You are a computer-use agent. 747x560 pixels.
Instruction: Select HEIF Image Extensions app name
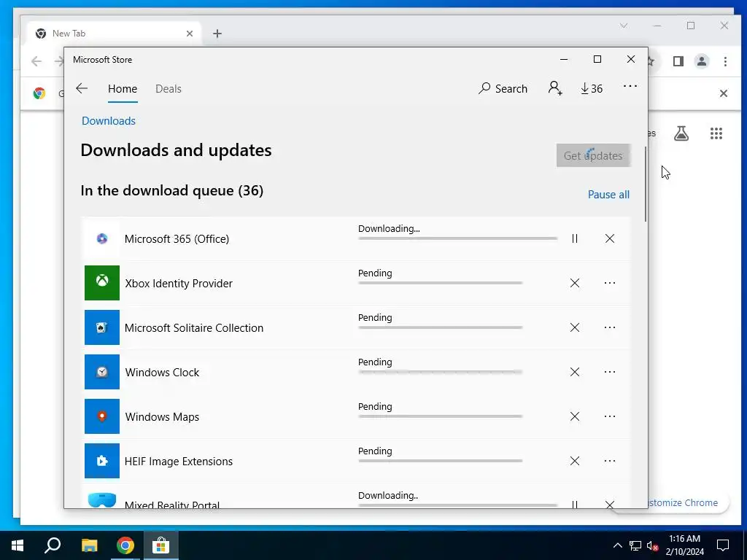point(179,462)
